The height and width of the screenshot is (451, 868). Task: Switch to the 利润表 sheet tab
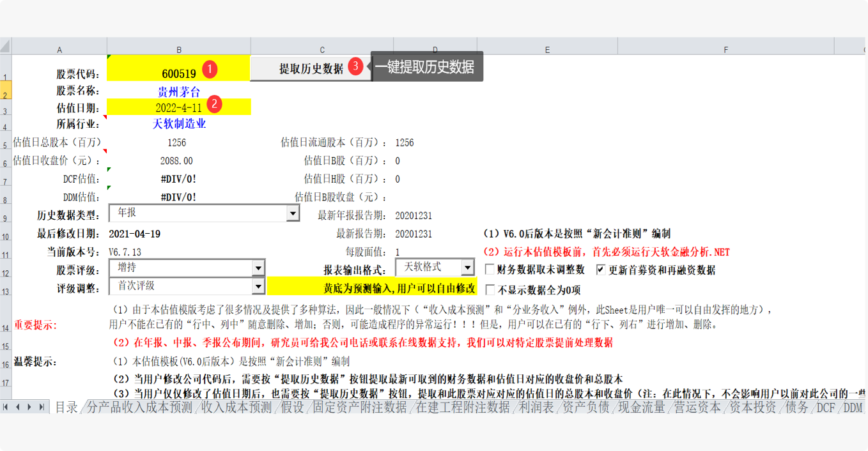point(536,408)
